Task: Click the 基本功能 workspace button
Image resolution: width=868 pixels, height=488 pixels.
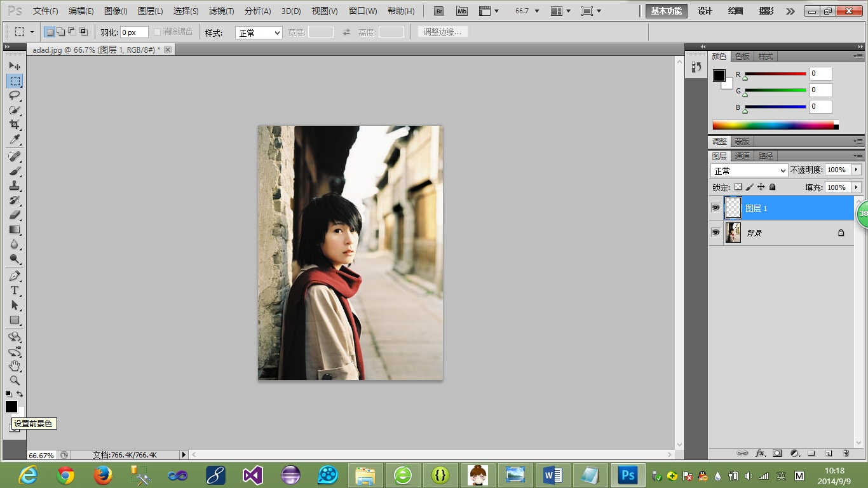Action: [x=667, y=11]
